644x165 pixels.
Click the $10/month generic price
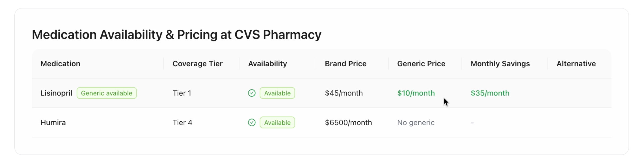click(416, 93)
